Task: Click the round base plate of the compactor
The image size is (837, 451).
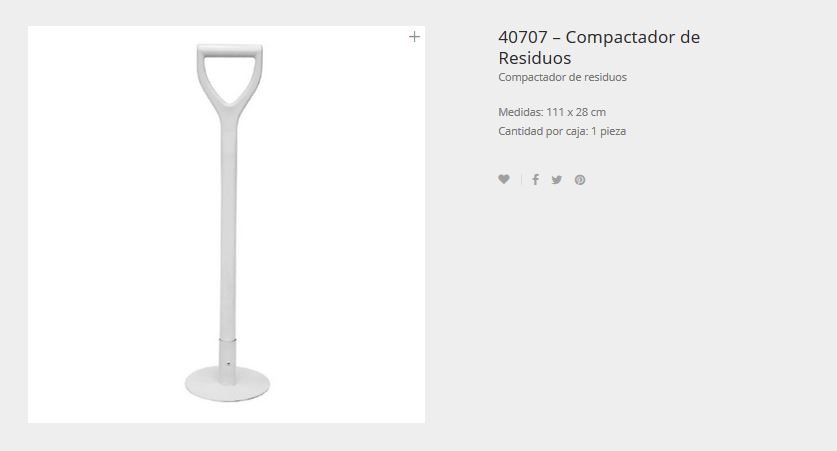Action: [x=227, y=384]
